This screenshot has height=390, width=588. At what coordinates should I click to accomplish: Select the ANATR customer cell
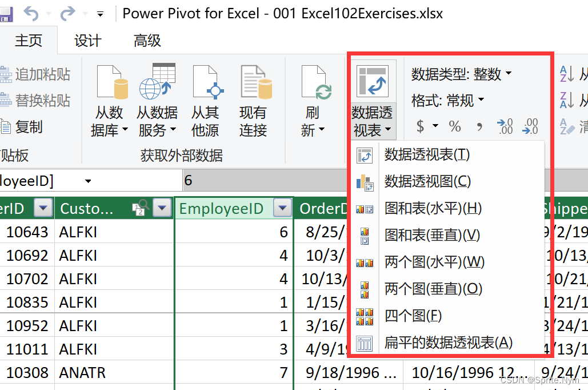[x=115, y=372]
